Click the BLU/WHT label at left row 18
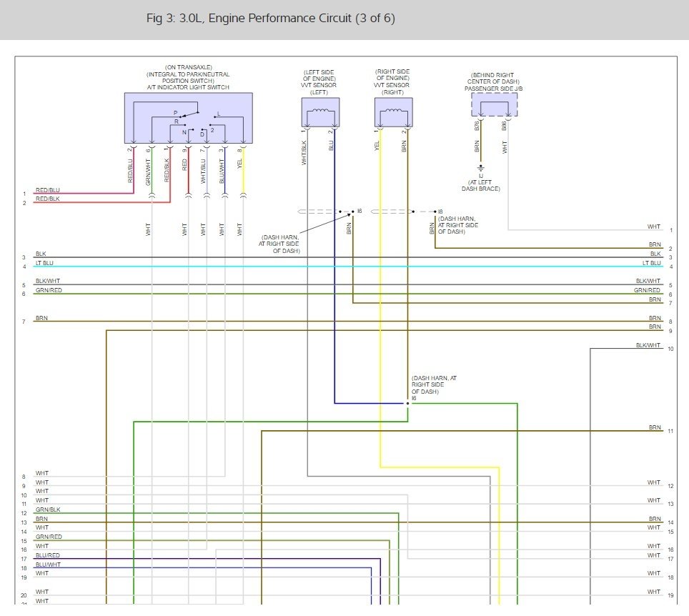The image size is (689, 616). click(x=48, y=565)
